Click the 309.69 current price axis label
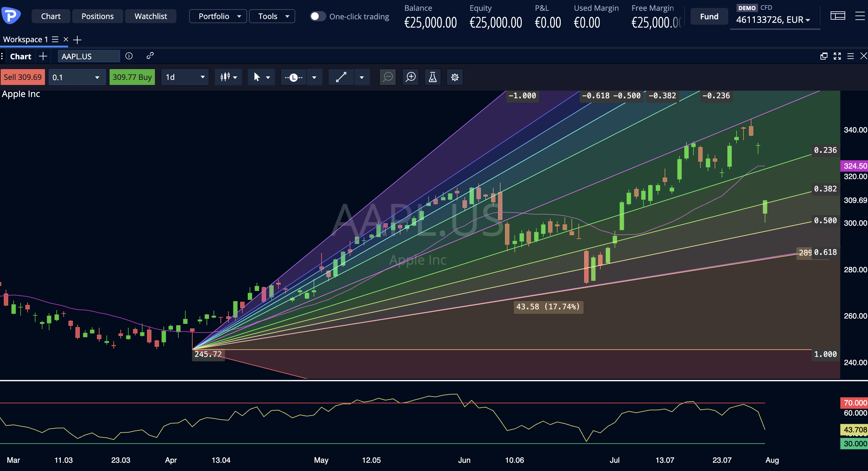Image resolution: width=868 pixels, height=471 pixels. click(855, 200)
